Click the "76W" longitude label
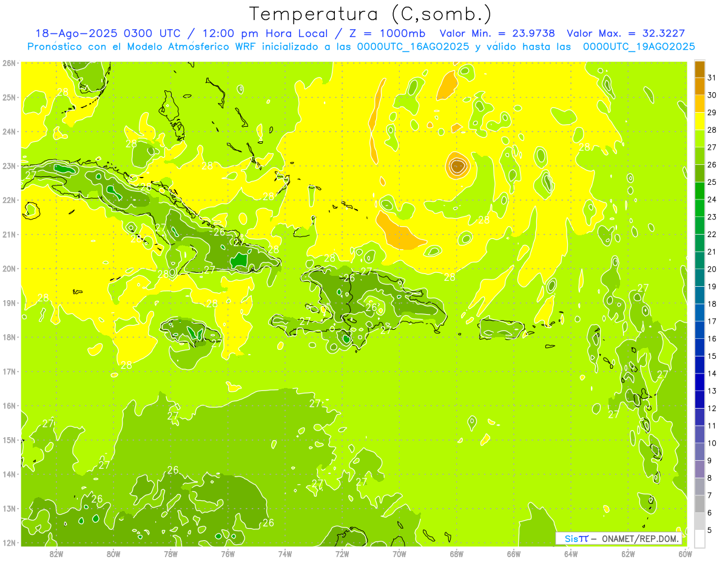Image resolution: width=728 pixels, height=562 pixels. tap(228, 554)
